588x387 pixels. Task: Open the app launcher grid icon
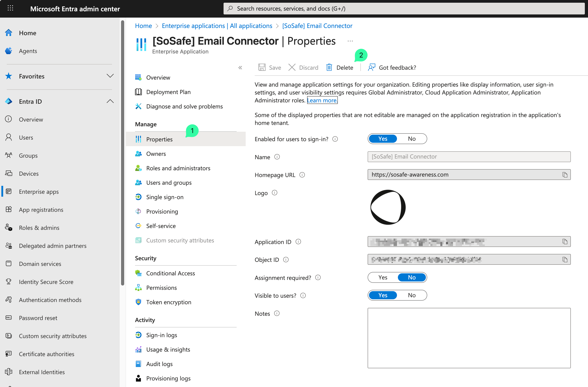10,8
